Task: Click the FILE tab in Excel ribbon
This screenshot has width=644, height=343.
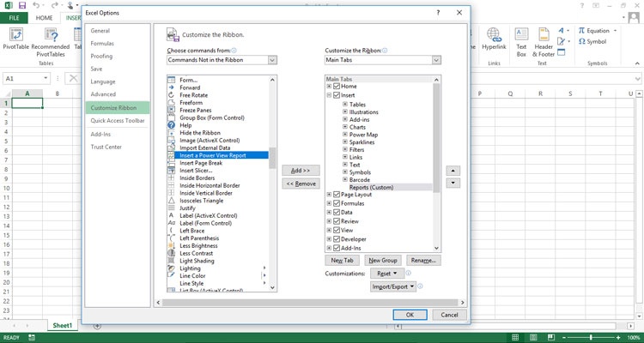Action: [x=14, y=18]
